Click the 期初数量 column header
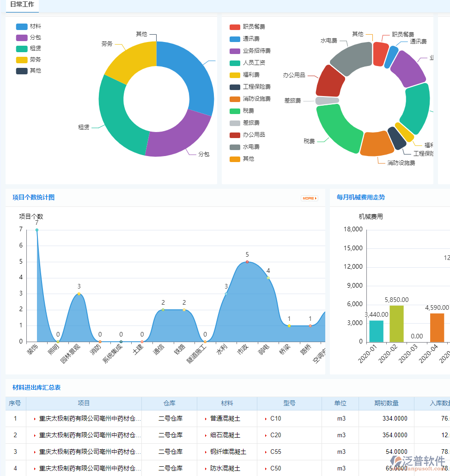 (x=386, y=403)
